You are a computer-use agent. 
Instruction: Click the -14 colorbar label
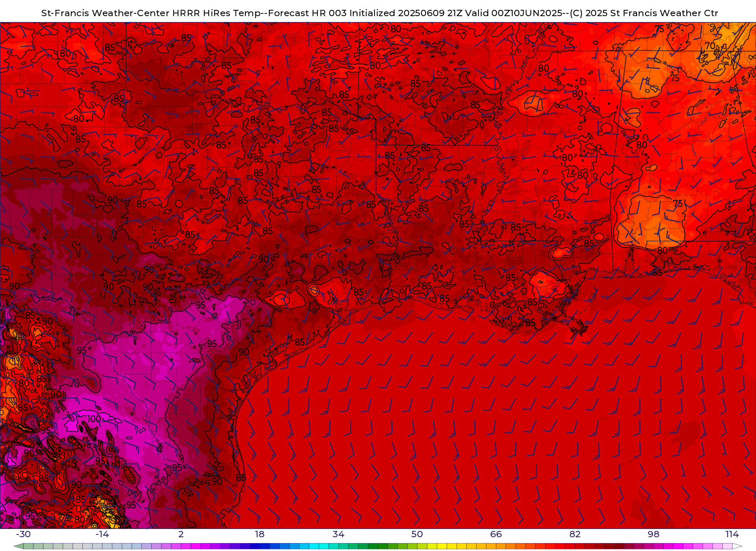(102, 534)
